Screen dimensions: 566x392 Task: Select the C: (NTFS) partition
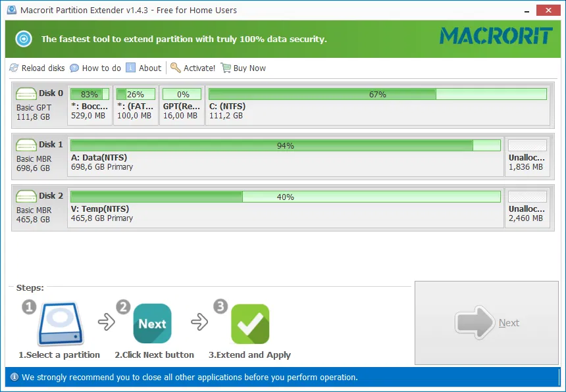click(x=378, y=105)
